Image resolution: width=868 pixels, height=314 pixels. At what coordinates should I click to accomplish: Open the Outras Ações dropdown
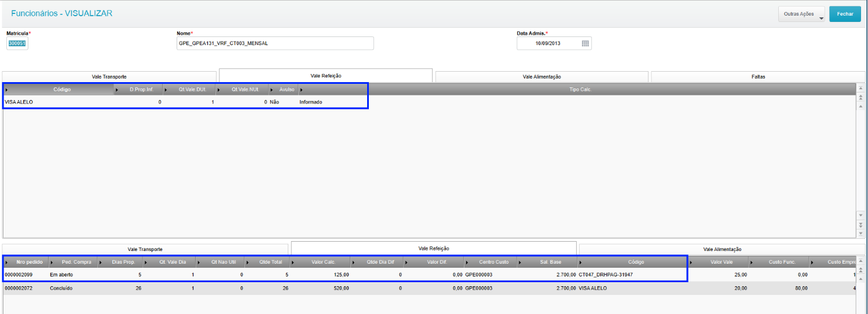pos(801,14)
